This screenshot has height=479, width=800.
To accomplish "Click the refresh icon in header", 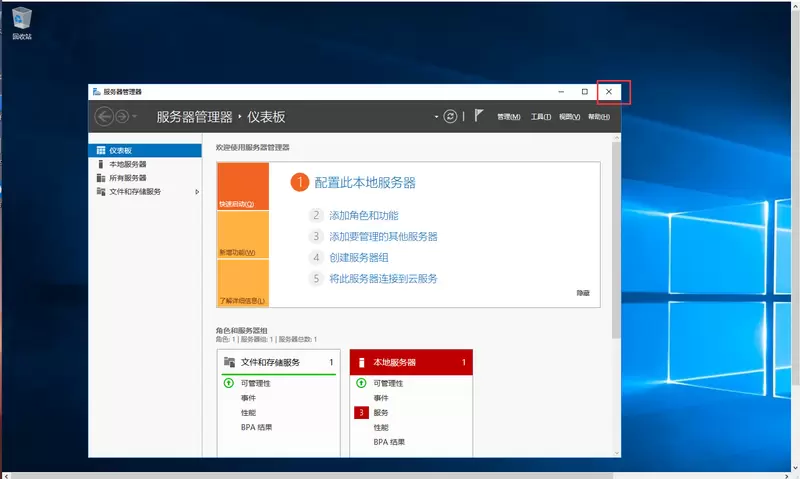I will click(450, 117).
